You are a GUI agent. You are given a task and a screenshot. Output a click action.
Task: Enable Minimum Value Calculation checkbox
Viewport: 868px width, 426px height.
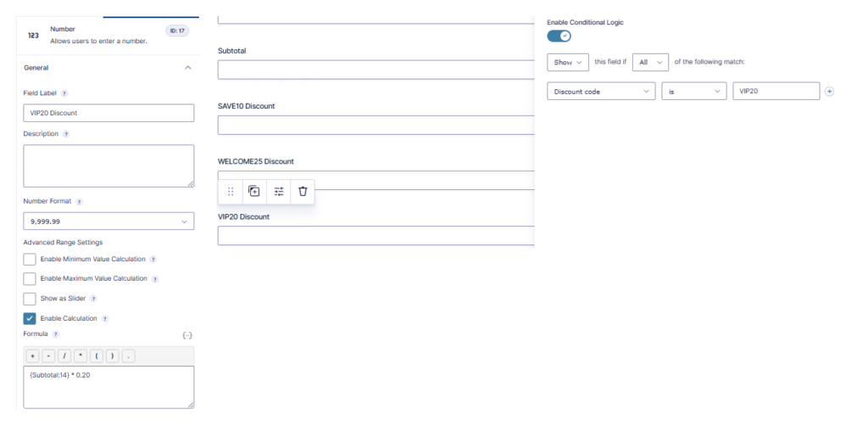(30, 260)
